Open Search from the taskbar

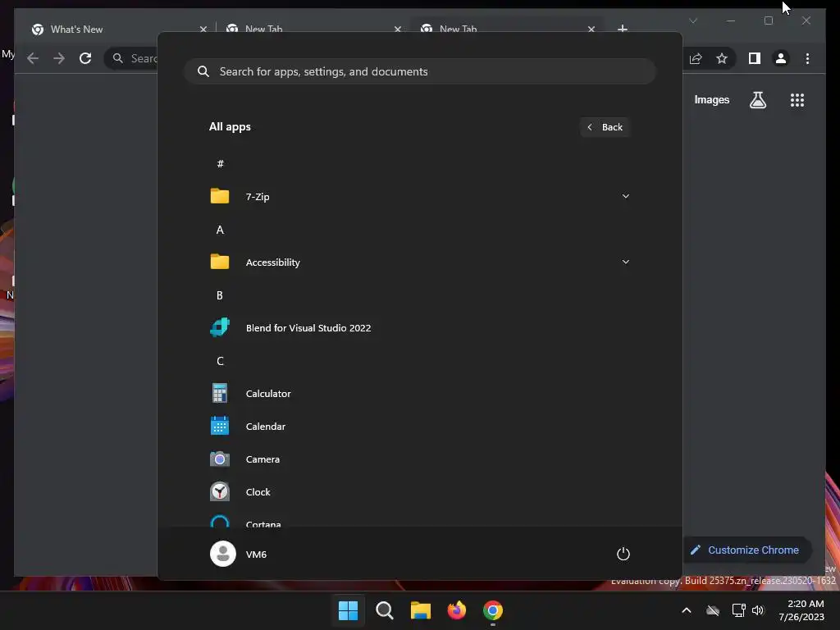tap(385, 610)
